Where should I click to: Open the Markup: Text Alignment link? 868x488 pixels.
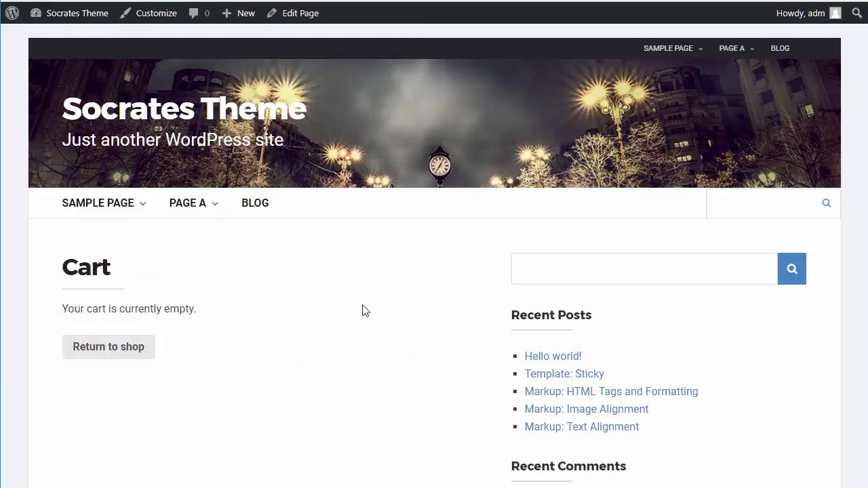581,426
